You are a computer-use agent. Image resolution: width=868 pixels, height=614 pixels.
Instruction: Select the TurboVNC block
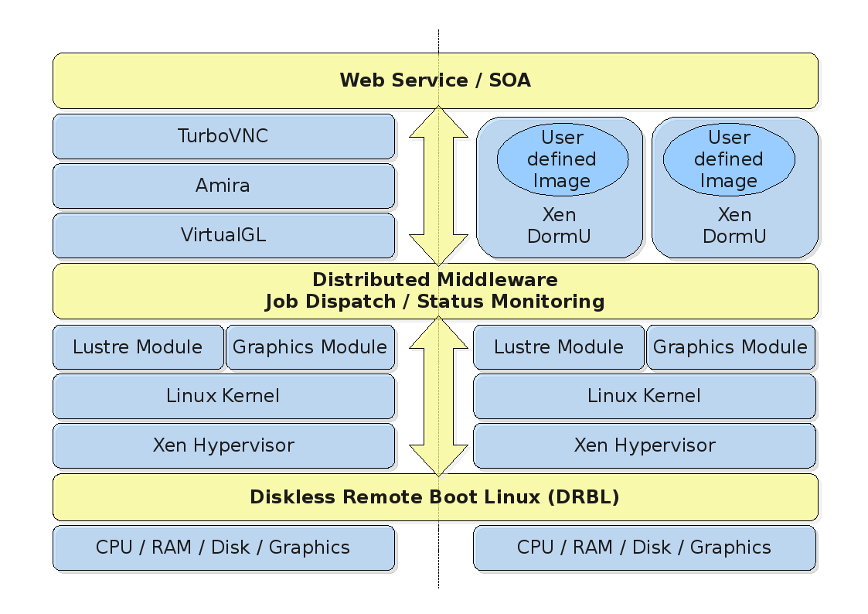[223, 137]
